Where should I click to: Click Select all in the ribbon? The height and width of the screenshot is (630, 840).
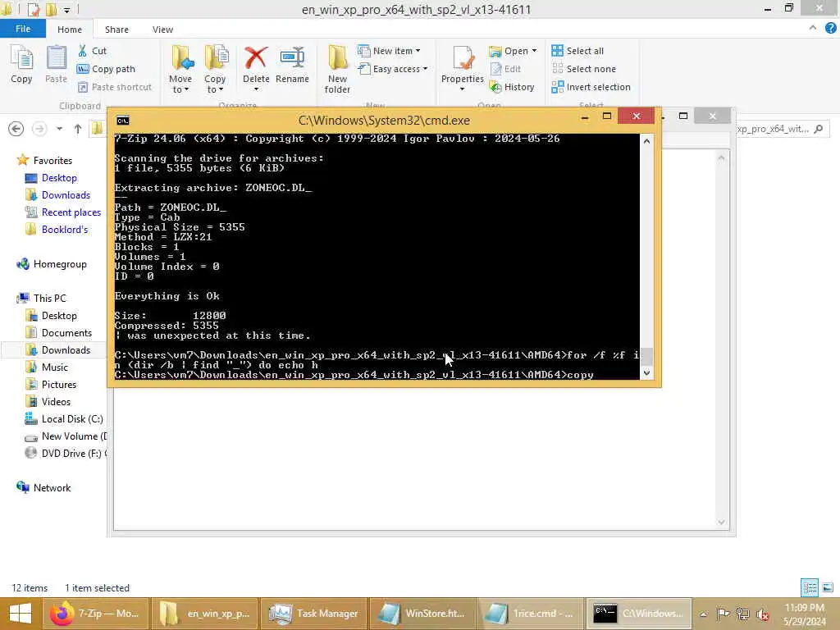577,51
